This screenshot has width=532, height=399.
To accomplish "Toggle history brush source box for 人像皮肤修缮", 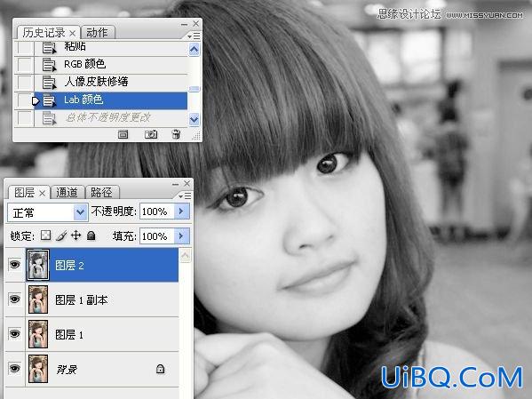I will click(25, 82).
